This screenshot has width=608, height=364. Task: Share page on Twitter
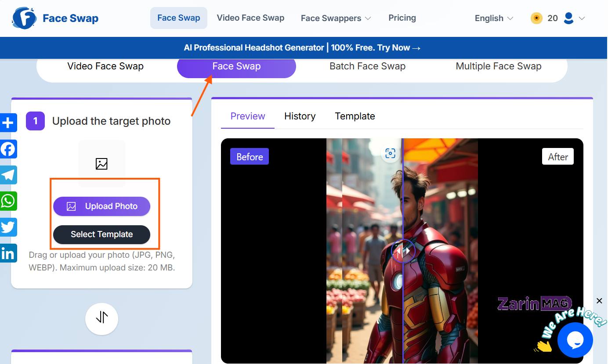click(x=8, y=227)
